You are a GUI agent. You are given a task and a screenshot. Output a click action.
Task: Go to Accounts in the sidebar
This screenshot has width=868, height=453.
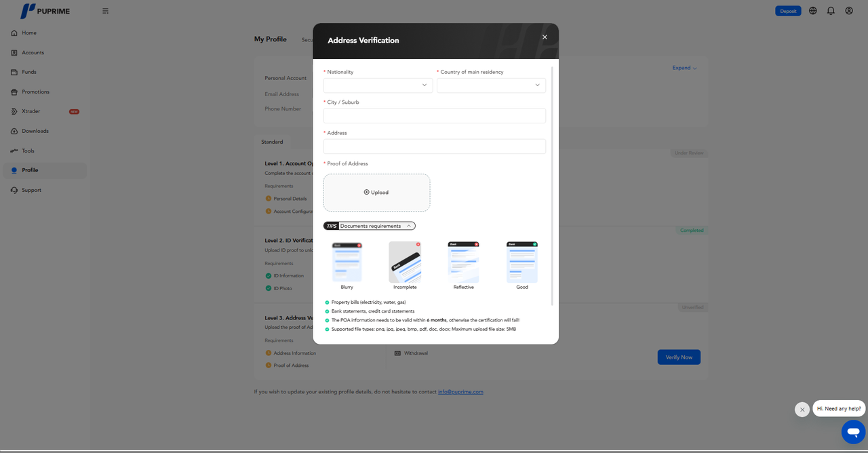[33, 53]
